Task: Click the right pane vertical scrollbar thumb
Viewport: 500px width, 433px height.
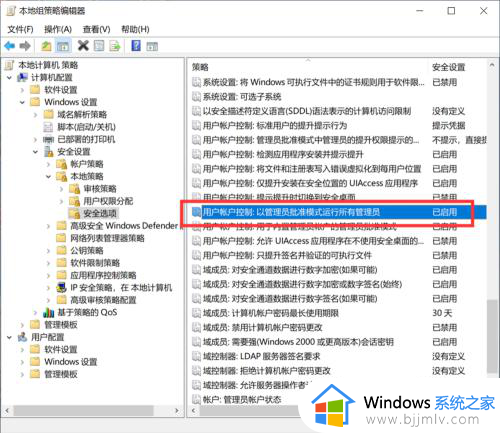Action: click(x=491, y=337)
